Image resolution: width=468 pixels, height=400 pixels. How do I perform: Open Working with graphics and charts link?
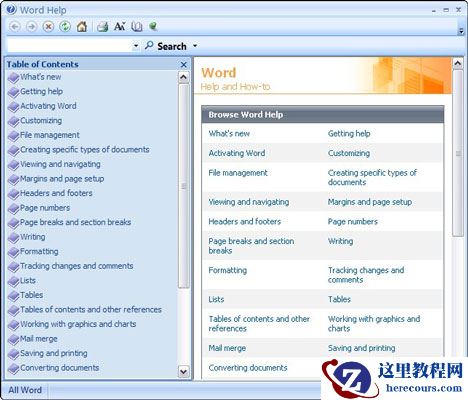click(x=374, y=324)
